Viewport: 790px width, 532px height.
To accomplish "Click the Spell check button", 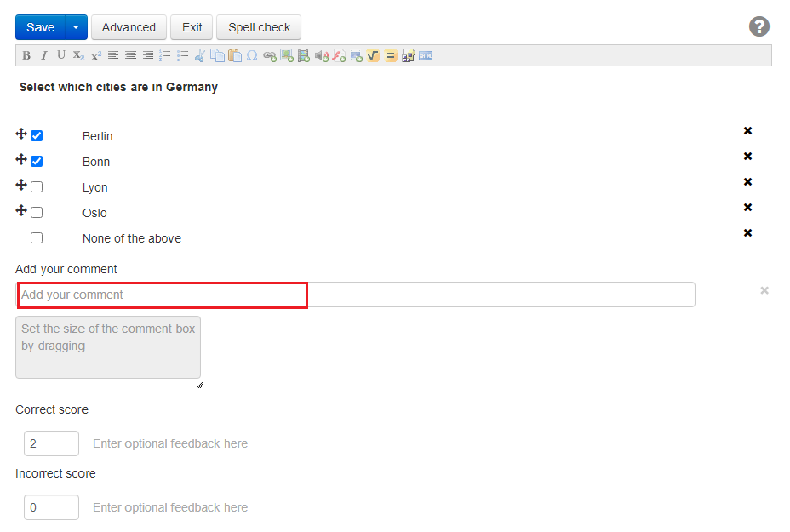I will (x=259, y=27).
